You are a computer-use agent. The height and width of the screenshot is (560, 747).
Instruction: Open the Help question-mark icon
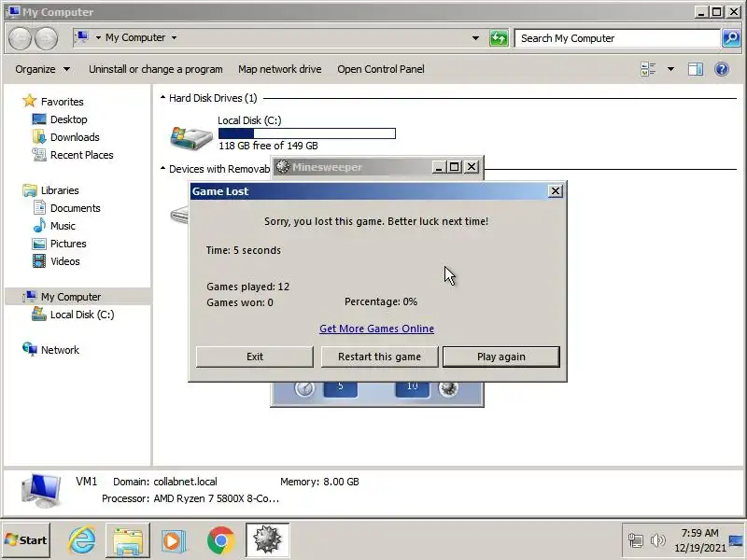coord(722,69)
